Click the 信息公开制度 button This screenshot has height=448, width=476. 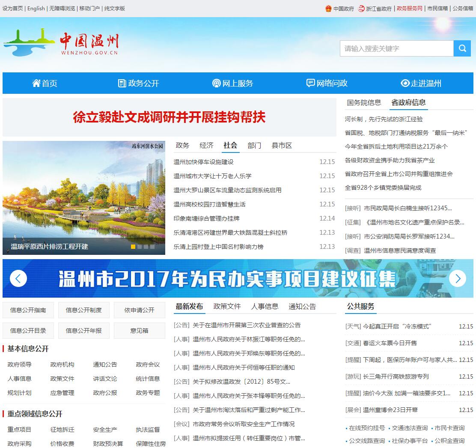(84, 310)
